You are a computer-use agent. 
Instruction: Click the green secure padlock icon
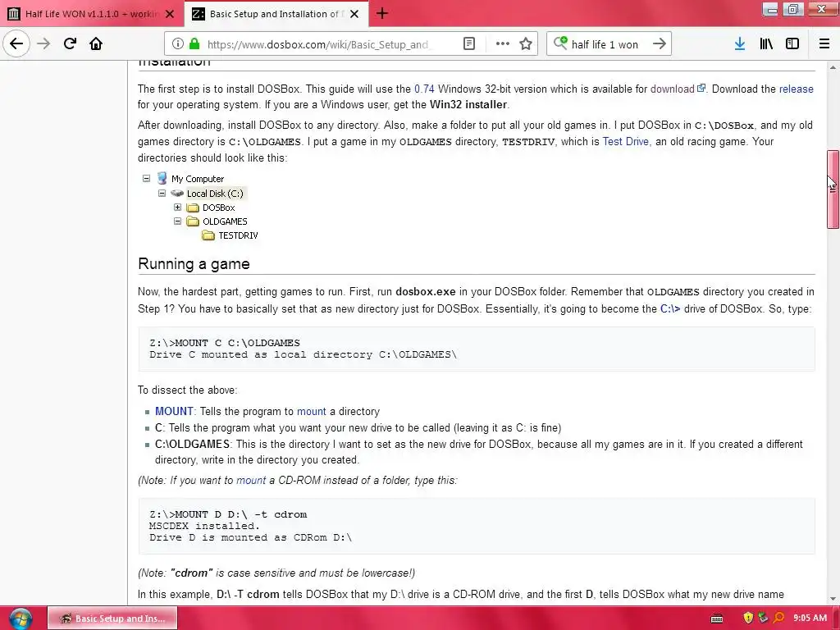click(194, 44)
